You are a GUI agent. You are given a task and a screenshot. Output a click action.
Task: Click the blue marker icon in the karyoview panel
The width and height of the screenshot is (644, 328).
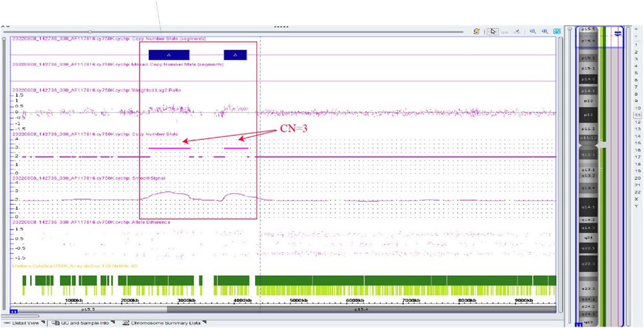[x=617, y=34]
